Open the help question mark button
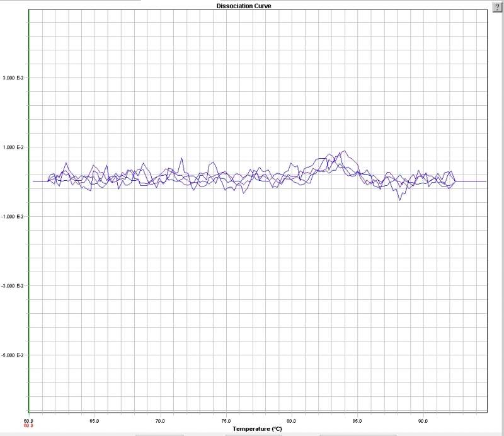Image resolution: width=504 pixels, height=436 pixels. pyautogui.click(x=497, y=7)
